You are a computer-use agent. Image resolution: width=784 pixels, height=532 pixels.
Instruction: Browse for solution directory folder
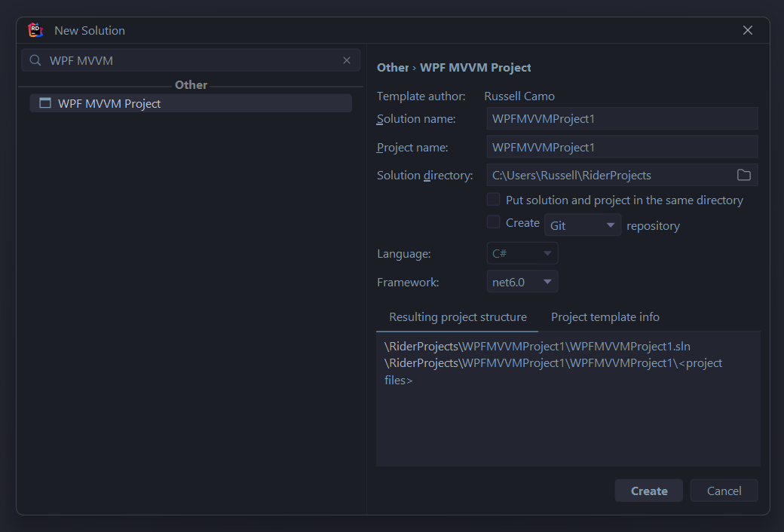point(743,175)
